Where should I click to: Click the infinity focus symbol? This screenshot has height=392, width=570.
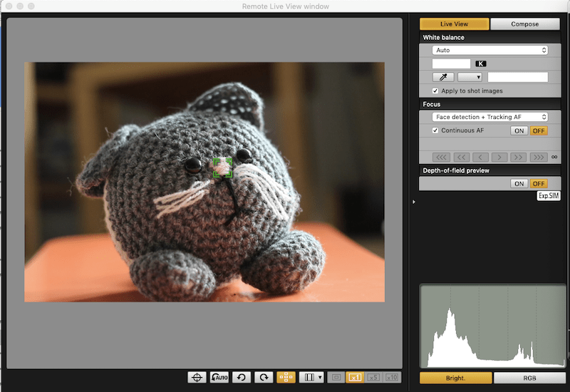(554, 157)
